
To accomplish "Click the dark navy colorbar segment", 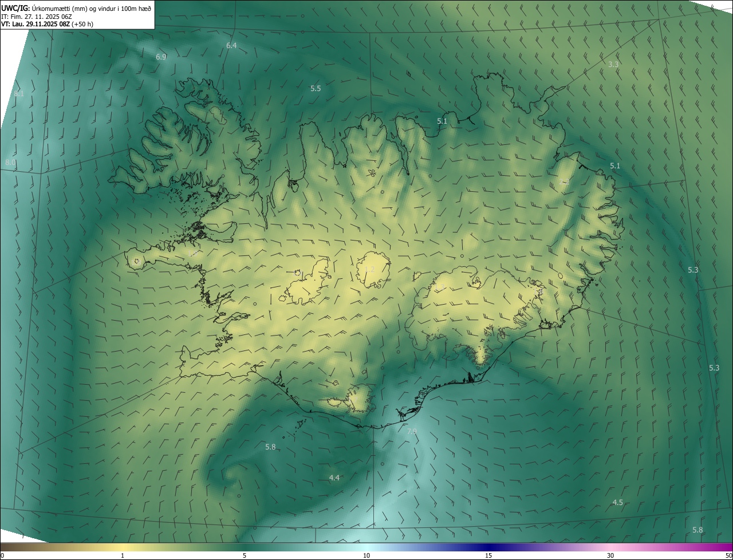I will click(487, 547).
